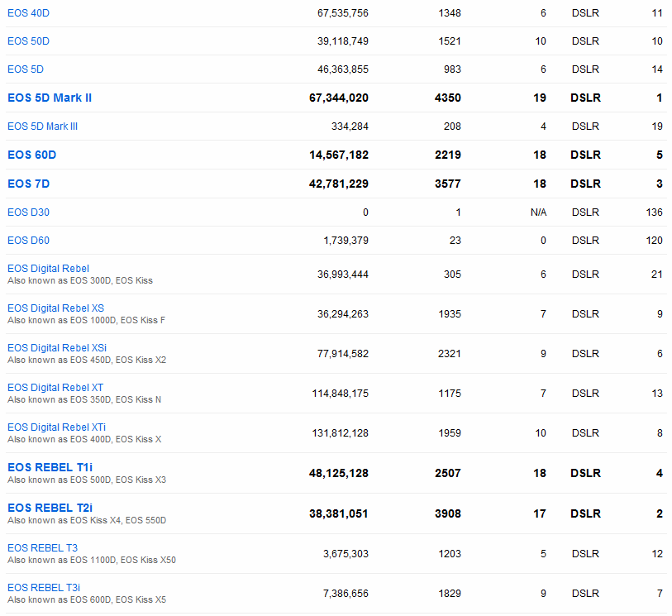Visit the EOS Digital Rebel XTi page
This screenshot has width=672, height=616.
(x=56, y=427)
